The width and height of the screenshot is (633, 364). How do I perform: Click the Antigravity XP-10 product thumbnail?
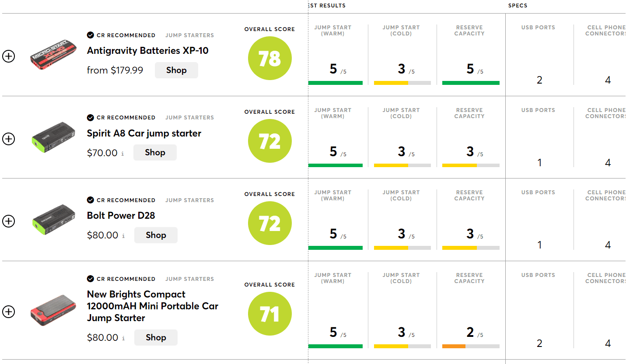pyautogui.click(x=54, y=56)
